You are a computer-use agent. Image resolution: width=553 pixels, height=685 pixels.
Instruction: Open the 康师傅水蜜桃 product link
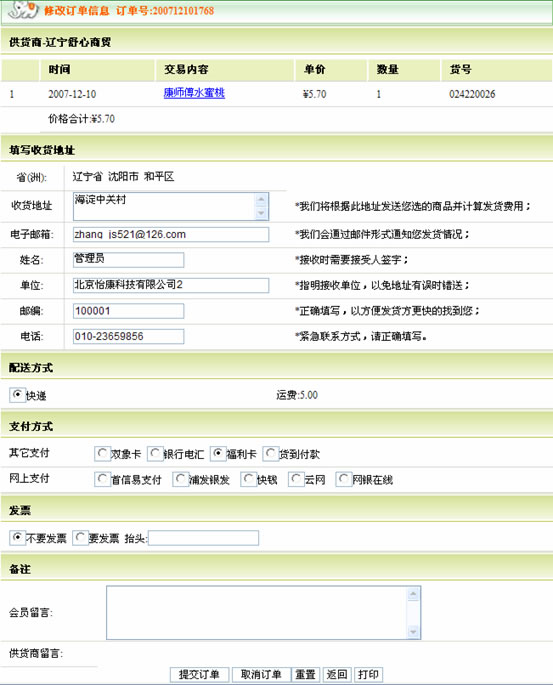pyautogui.click(x=194, y=93)
